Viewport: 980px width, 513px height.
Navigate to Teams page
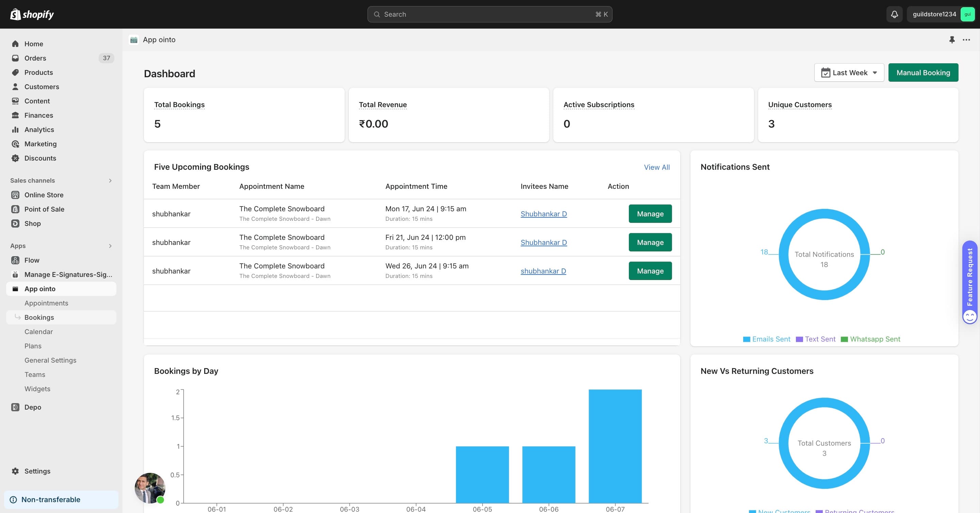click(35, 375)
